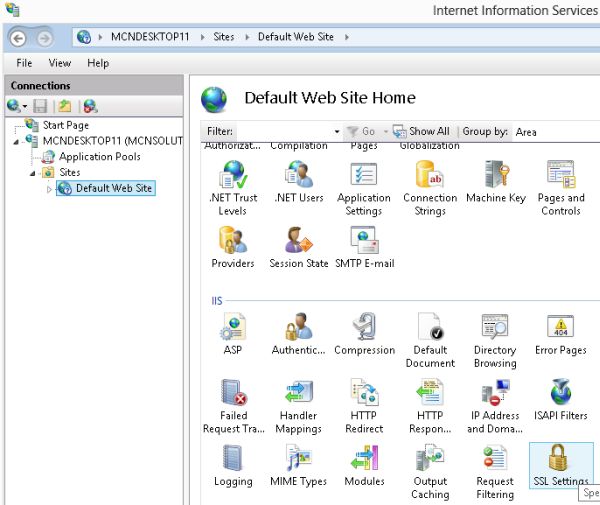
Task: Select Start Page in Connections tree
Action: 66,125
